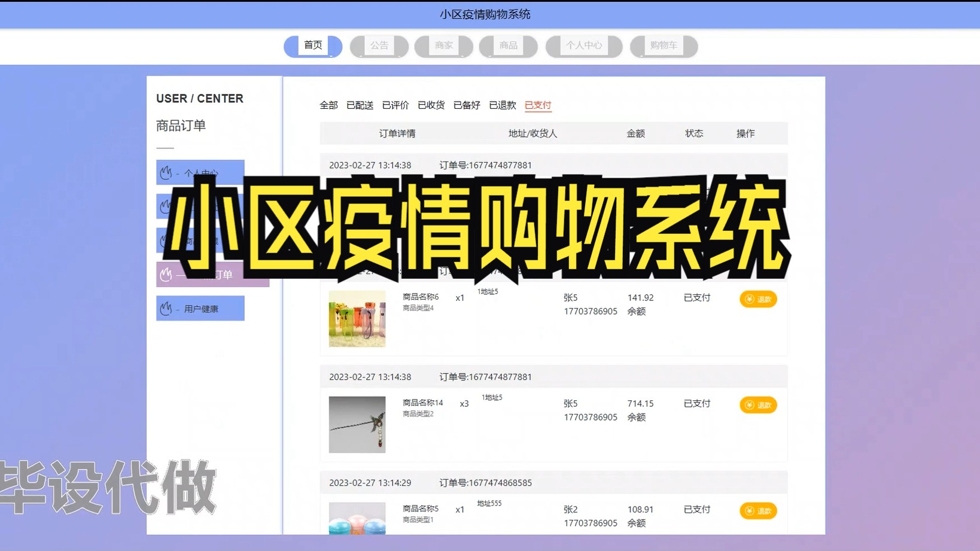Click 已支付 status in 商品名称14 row
The image size is (980, 551).
click(x=697, y=403)
